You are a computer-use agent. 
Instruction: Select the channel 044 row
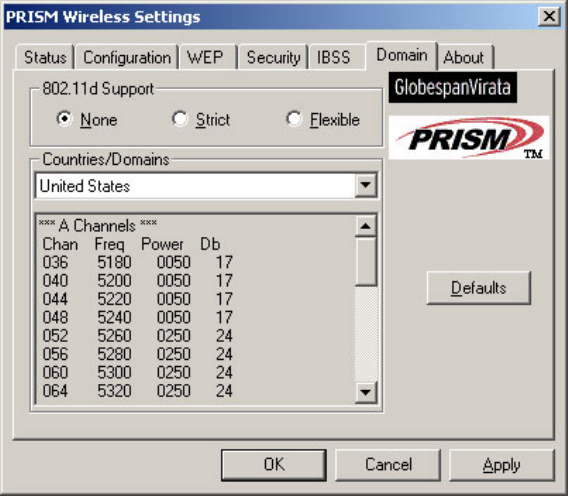[x=138, y=299]
